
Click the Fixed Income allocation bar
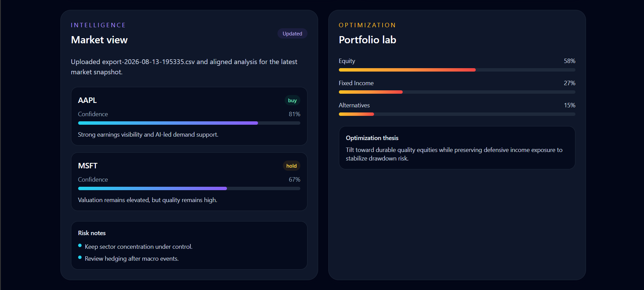457,92
